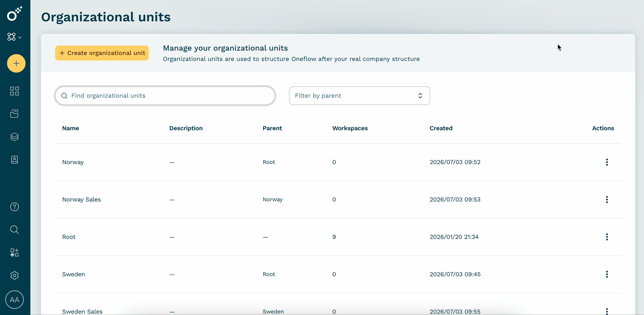Select the Norway unit name
Screen dimensions: 644x315
73,162
